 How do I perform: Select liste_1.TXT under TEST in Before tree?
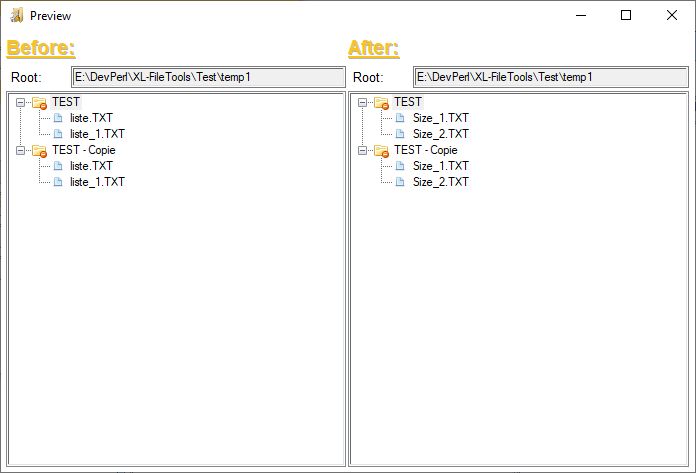(x=97, y=134)
